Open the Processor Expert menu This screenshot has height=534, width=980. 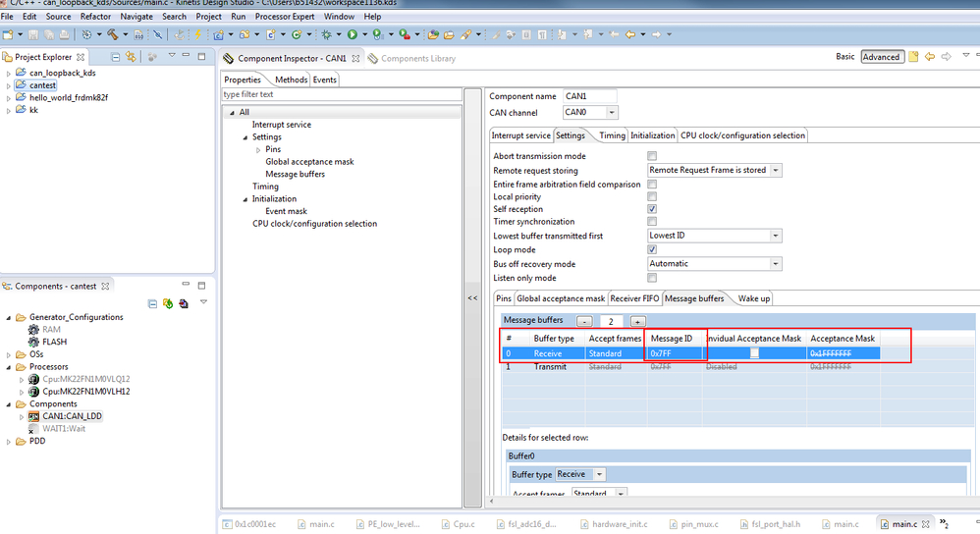[285, 17]
